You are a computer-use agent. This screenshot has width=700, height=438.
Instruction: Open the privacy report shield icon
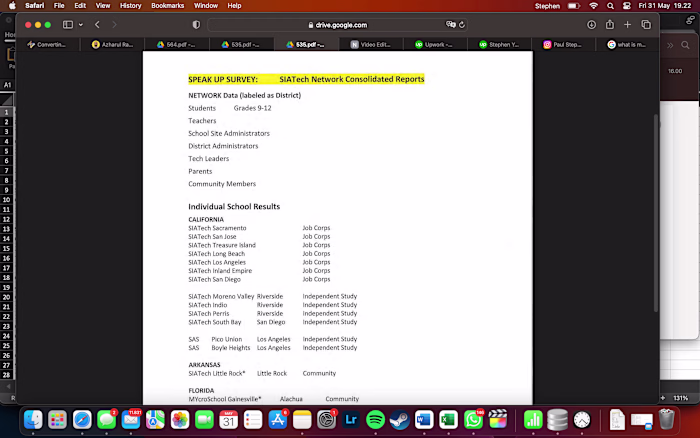coord(196,25)
